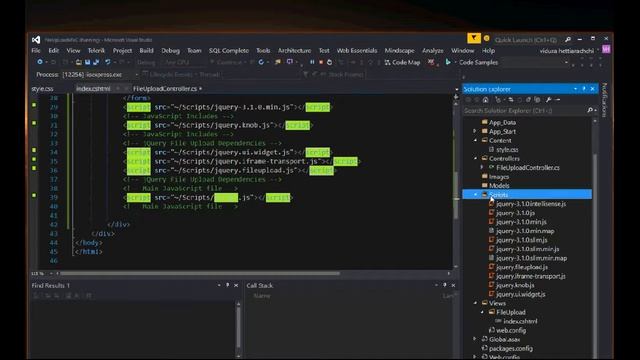Screen dimensions: 640x360
Task: Collapse the Controllers folder
Action: (475, 158)
